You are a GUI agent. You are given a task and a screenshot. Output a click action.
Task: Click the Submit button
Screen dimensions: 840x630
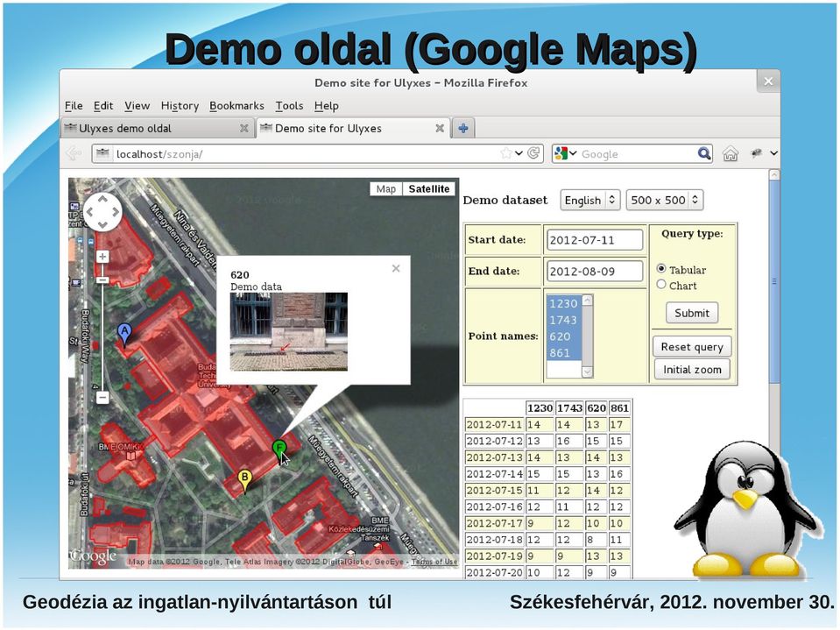point(692,313)
